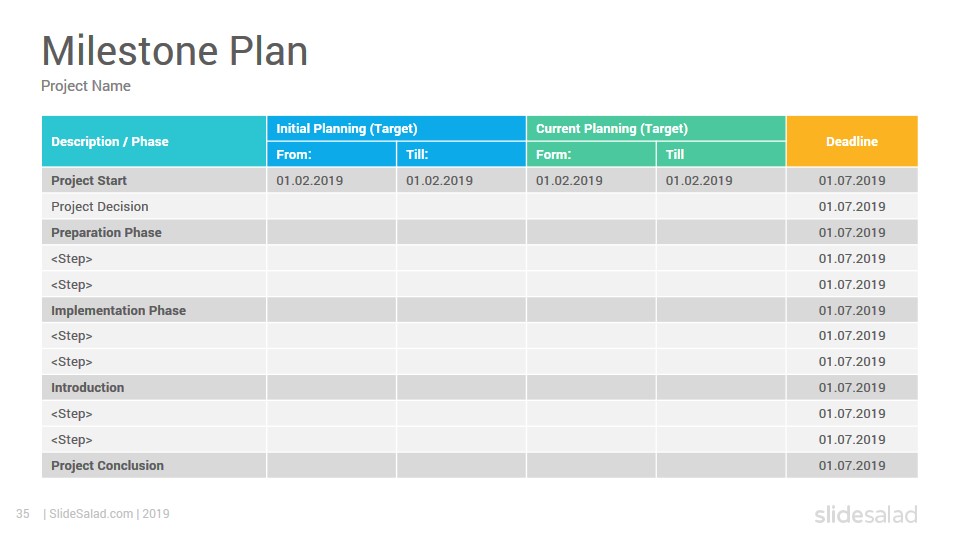Click the From: cell under Initial Planning
This screenshot has width=960, height=540.
(x=331, y=154)
